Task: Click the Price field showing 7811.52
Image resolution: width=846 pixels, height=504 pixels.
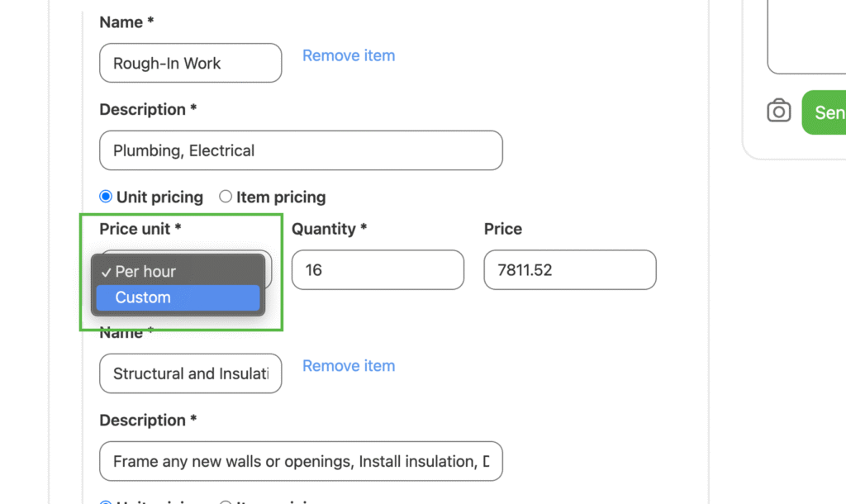Action: point(569,270)
